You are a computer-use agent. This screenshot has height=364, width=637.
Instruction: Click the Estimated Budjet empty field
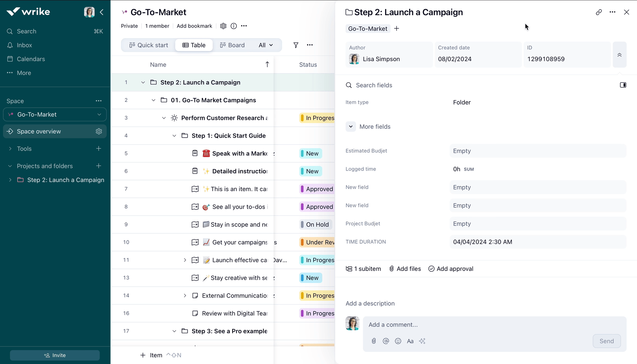(x=538, y=151)
